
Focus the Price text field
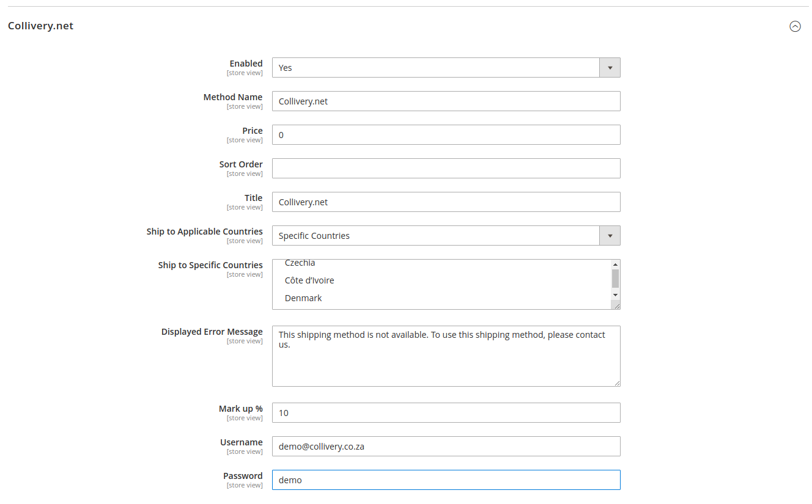coord(446,135)
